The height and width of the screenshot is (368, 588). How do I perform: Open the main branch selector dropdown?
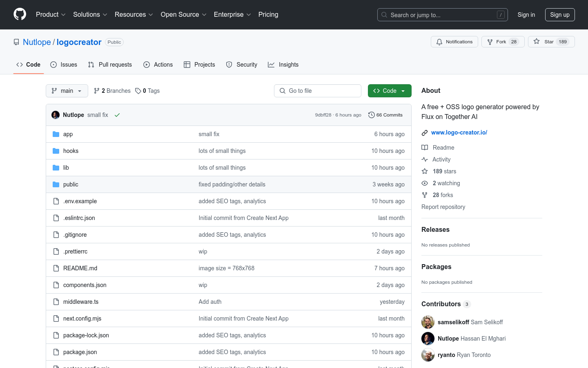[67, 91]
